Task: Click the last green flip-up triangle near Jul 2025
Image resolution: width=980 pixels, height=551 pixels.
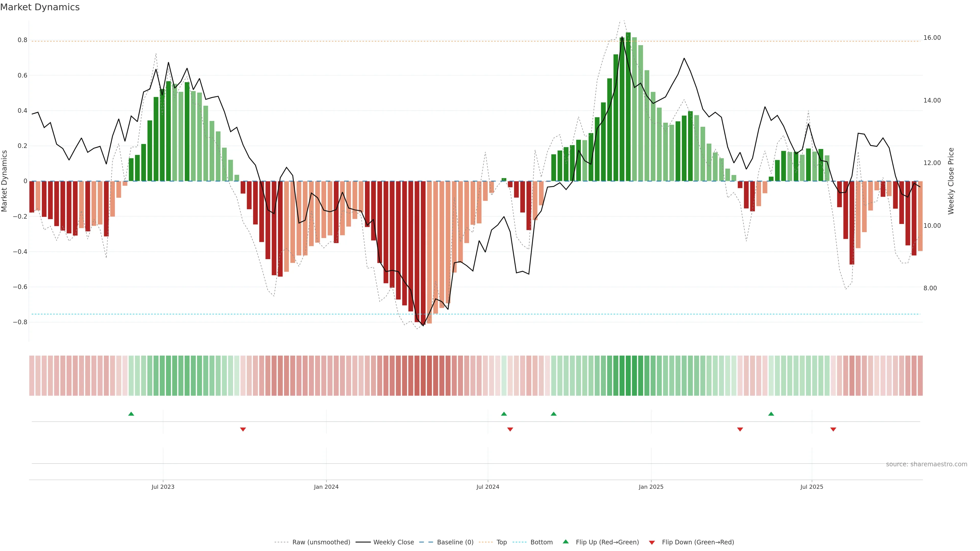Action: [x=771, y=414]
